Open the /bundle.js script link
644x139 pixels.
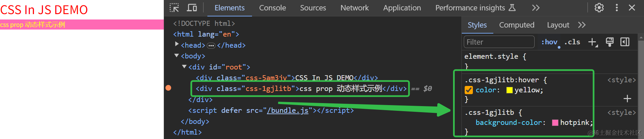[x=287, y=110]
